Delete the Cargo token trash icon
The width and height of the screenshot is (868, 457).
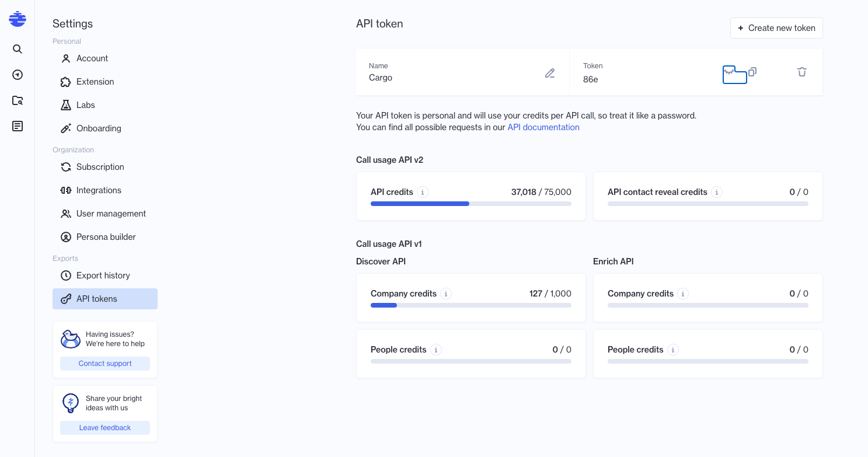802,72
